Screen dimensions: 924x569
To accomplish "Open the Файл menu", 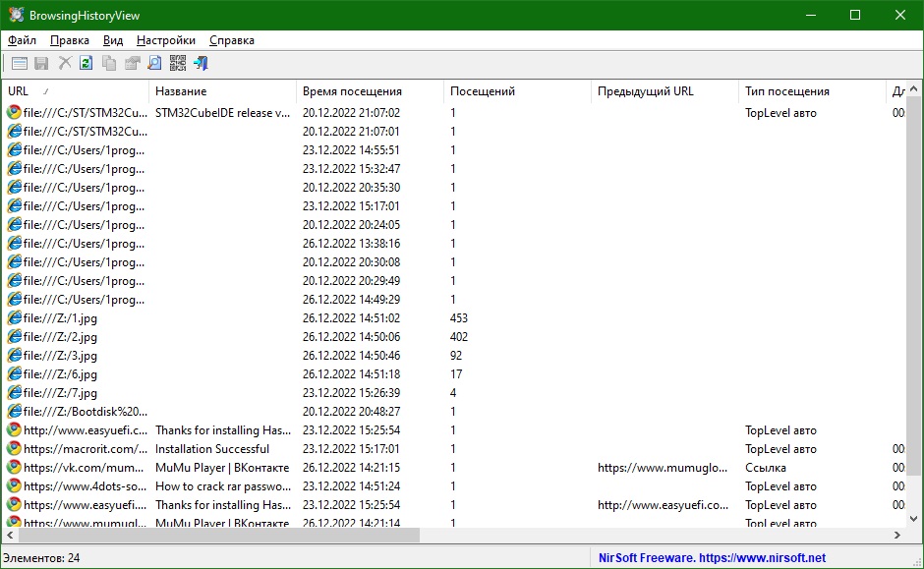I will (x=22, y=40).
